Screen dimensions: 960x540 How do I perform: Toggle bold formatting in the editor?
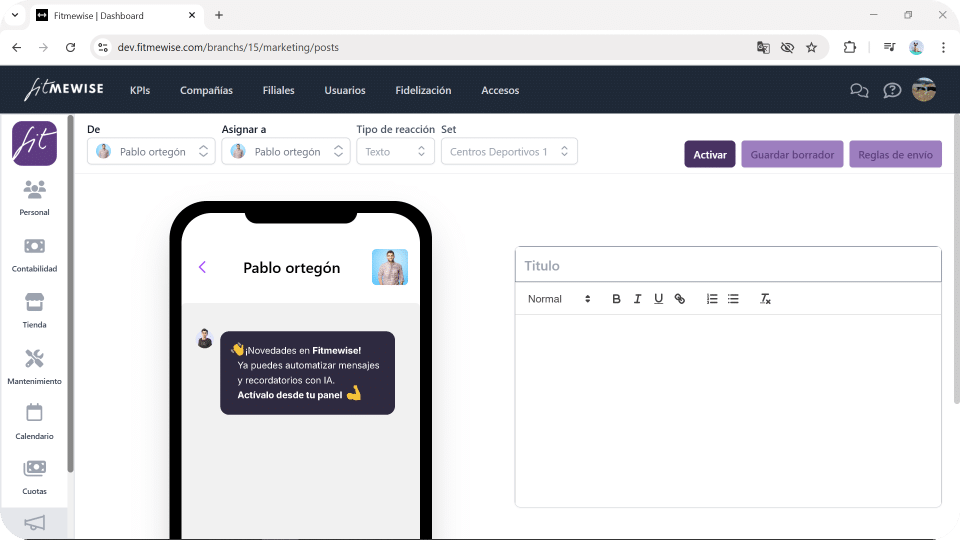(x=616, y=299)
